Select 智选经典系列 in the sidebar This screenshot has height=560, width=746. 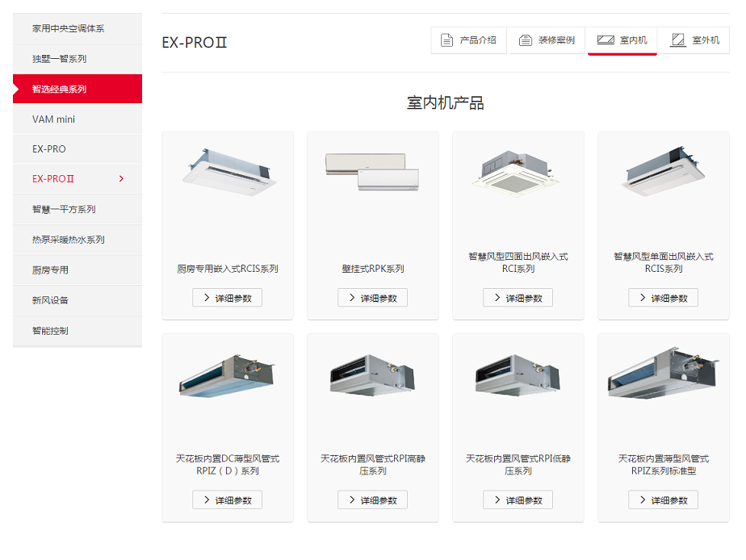[78, 89]
